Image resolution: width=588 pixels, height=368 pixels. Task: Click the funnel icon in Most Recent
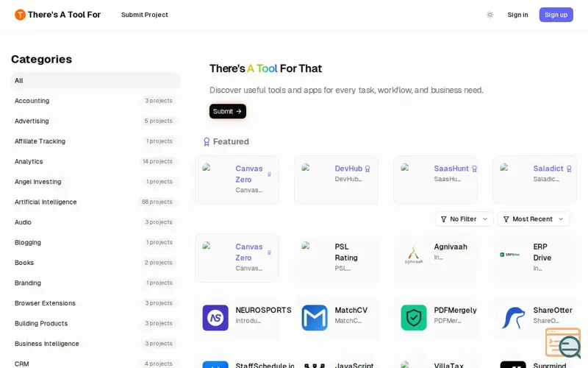[506, 219]
